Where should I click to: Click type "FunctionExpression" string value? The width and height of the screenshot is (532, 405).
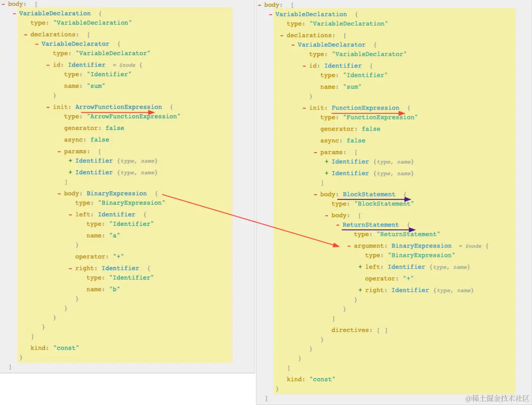pos(380,117)
